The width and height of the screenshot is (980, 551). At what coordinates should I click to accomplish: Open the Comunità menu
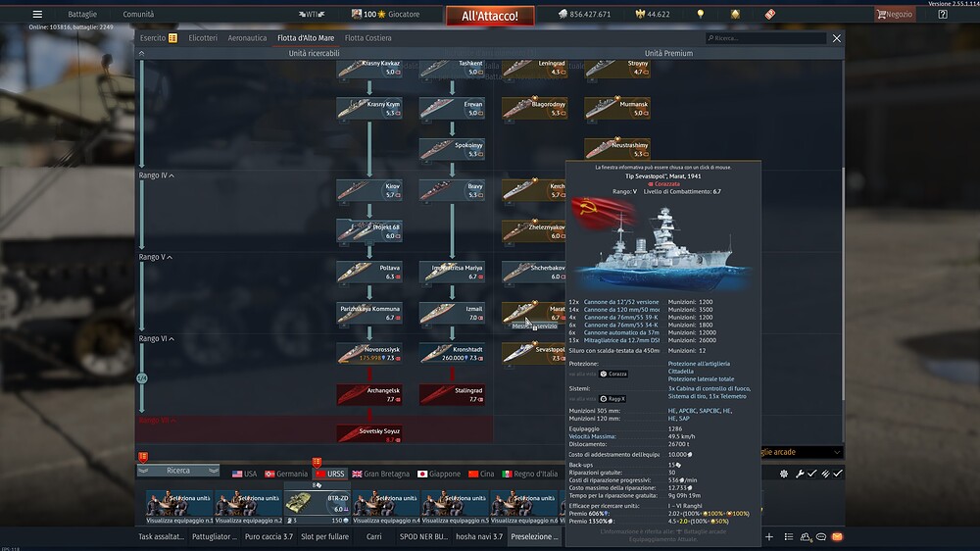138,14
